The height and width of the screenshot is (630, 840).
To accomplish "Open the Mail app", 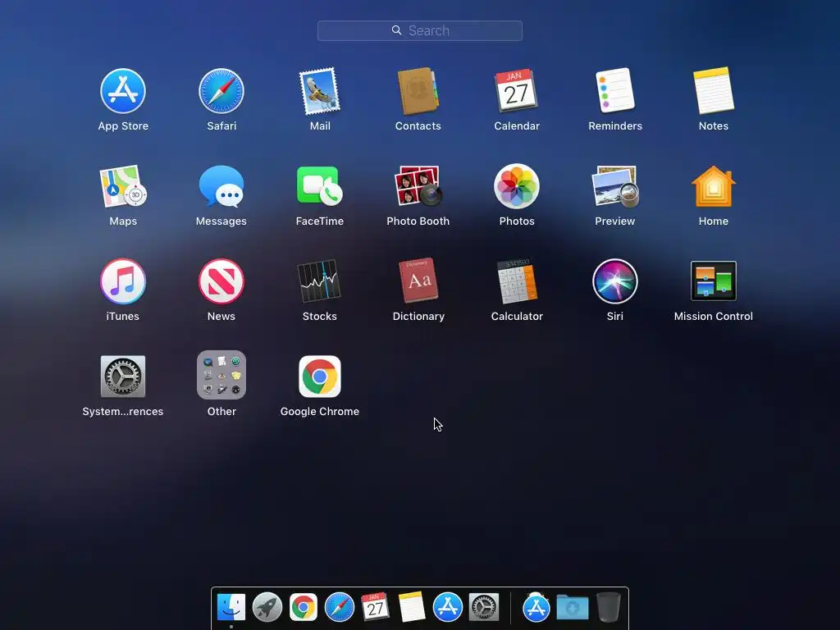I will pyautogui.click(x=320, y=91).
